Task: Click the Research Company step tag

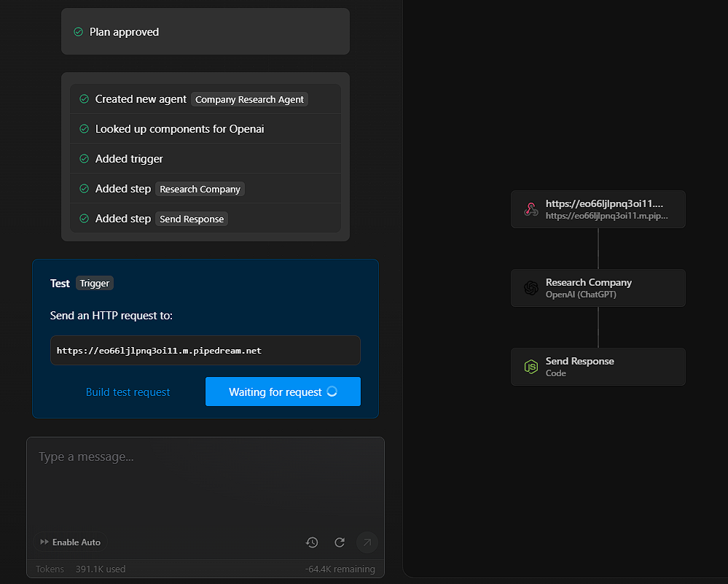Action: tap(200, 189)
